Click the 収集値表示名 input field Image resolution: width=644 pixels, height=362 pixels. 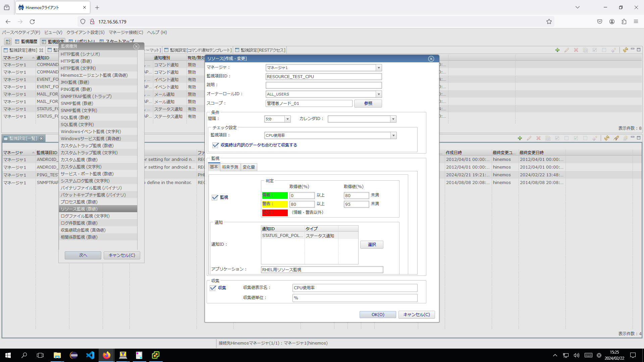pyautogui.click(x=355, y=288)
